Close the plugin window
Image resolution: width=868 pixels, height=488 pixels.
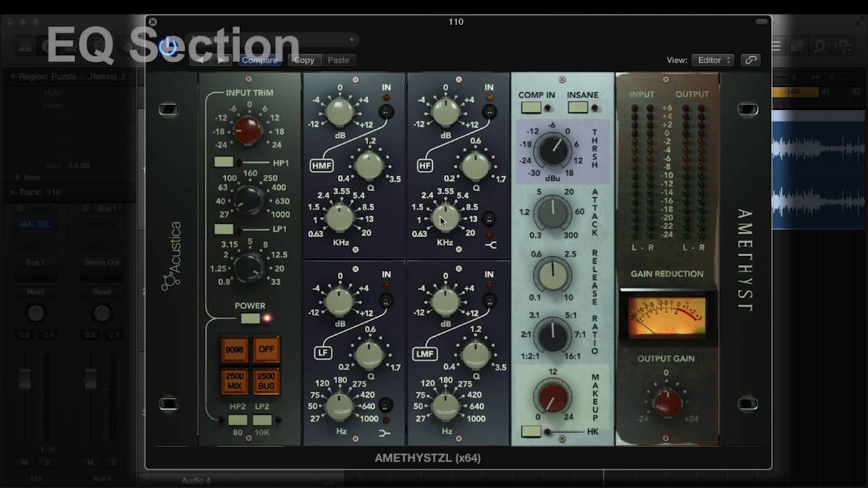tap(153, 22)
